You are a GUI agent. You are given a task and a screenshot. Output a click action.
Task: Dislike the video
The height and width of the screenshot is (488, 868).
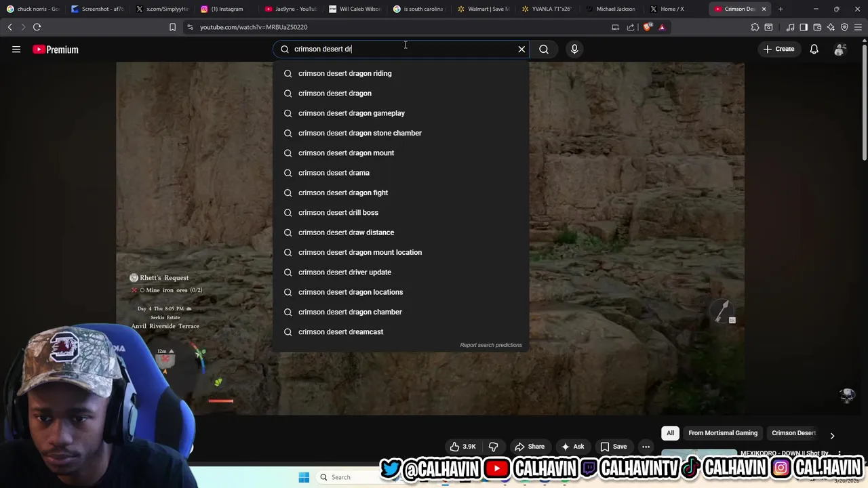(x=493, y=447)
